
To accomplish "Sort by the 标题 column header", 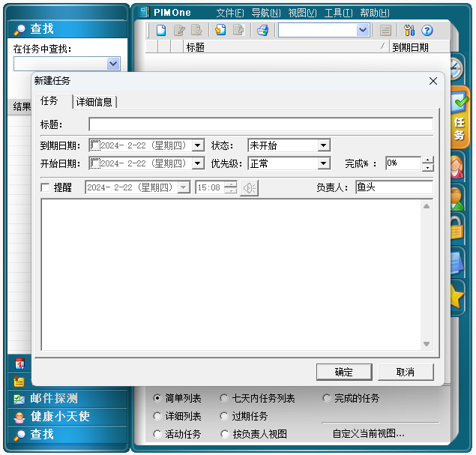I will 286,47.
